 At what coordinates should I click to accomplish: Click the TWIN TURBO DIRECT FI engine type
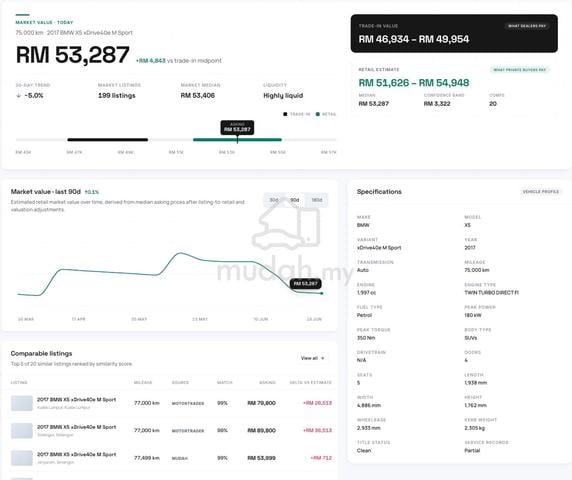pos(491,293)
